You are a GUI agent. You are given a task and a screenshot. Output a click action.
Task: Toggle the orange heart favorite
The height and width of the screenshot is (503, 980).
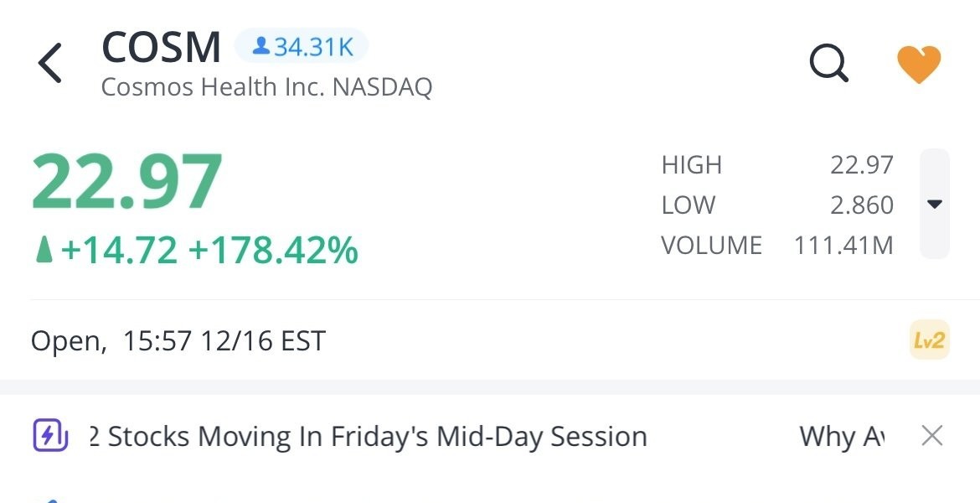point(919,64)
